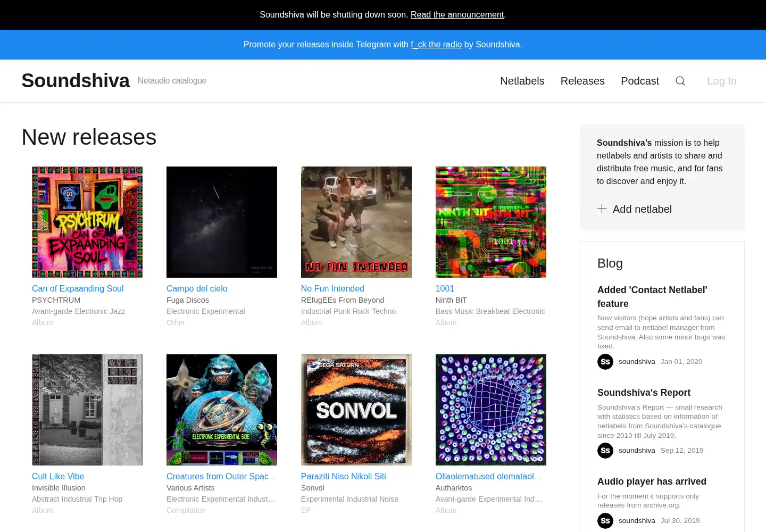Go to Soundshiva home via logo
The image size is (766, 532).
point(76,81)
